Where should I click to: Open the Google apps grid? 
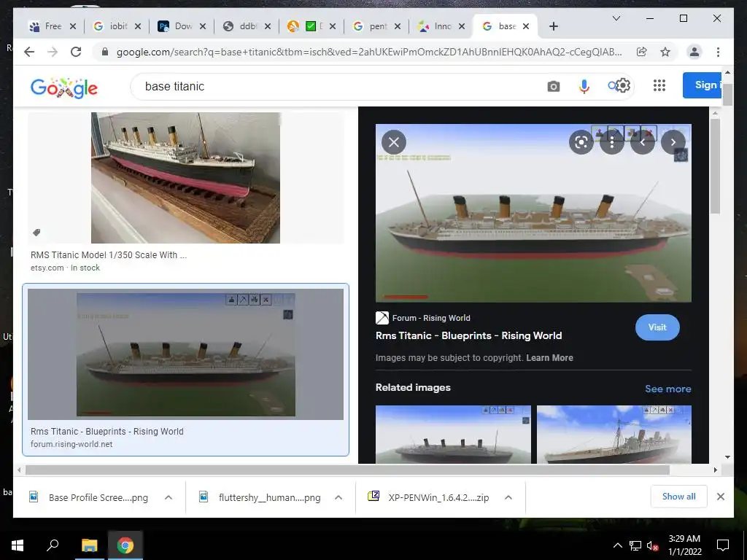[x=659, y=86]
